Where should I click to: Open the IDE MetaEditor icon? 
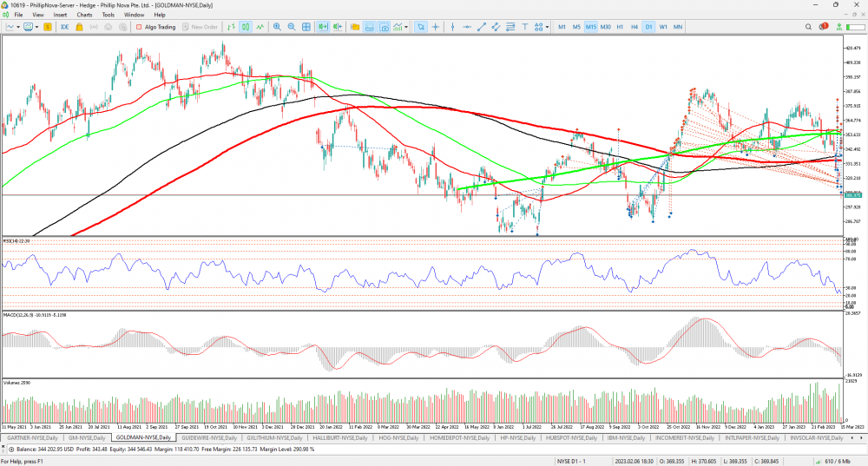click(64, 27)
